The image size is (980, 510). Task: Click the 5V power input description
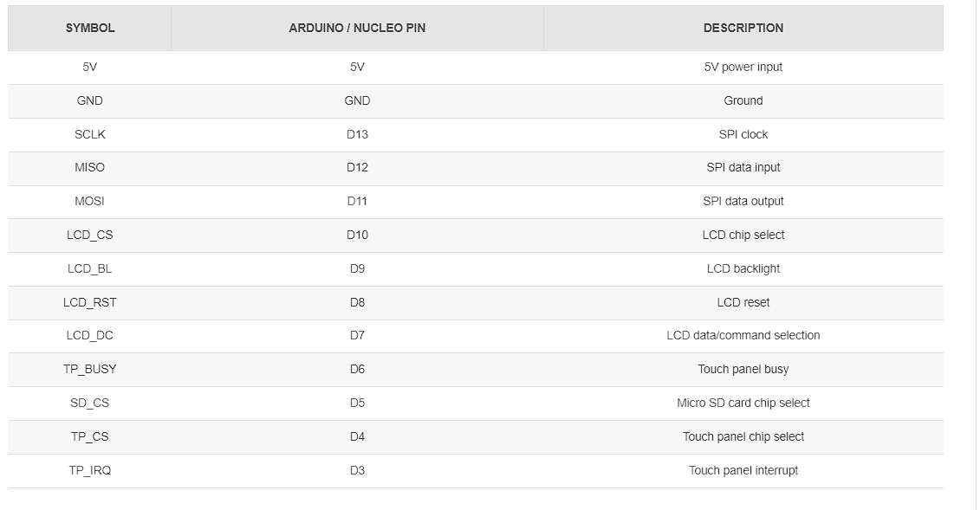[743, 67]
